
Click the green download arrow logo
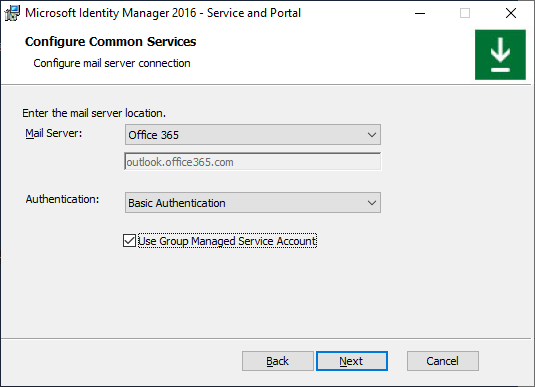point(500,55)
